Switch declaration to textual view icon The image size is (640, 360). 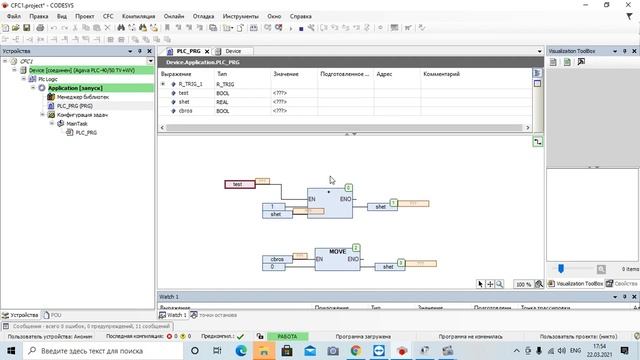(538, 73)
